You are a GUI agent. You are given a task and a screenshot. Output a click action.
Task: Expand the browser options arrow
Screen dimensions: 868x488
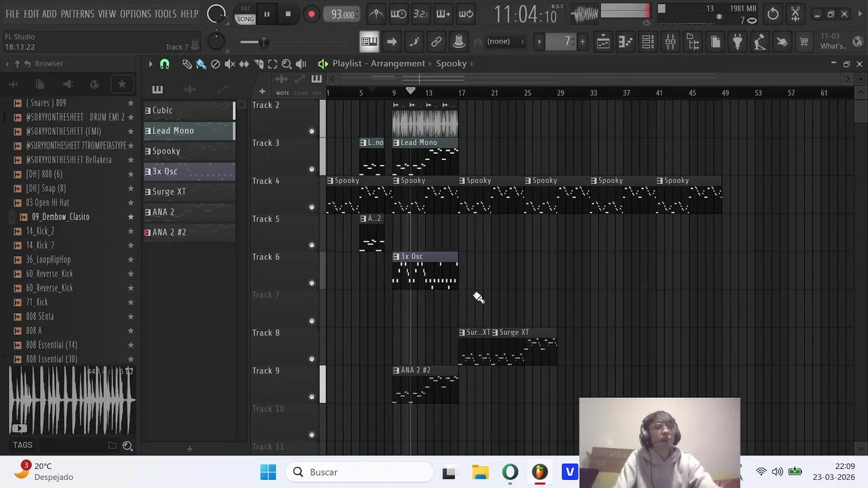pos(7,64)
